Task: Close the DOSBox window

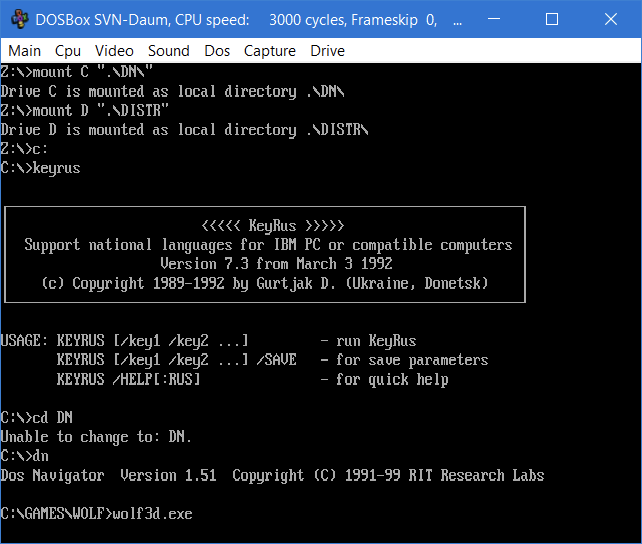Action: (611, 19)
